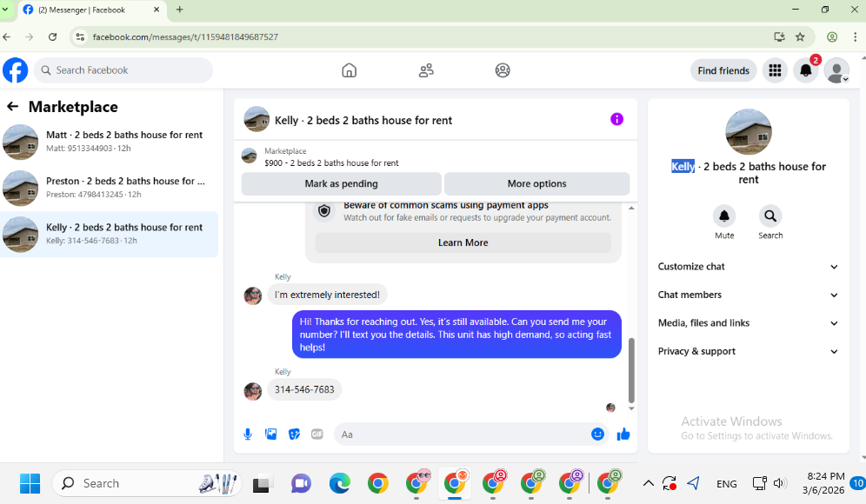The image size is (866, 504).
Task: Open conversation information purple icon
Action: tap(617, 119)
